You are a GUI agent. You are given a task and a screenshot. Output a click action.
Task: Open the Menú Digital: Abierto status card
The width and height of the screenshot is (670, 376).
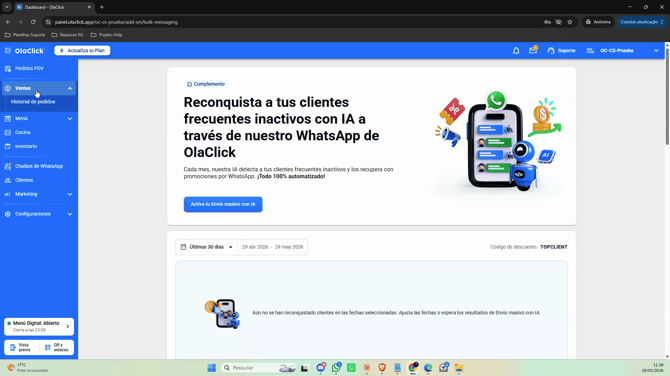click(39, 326)
